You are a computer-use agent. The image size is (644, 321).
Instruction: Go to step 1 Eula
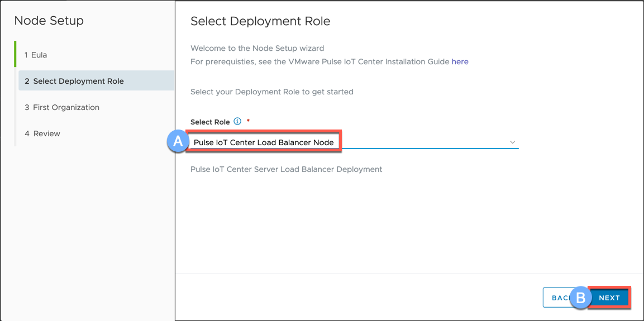tap(36, 55)
